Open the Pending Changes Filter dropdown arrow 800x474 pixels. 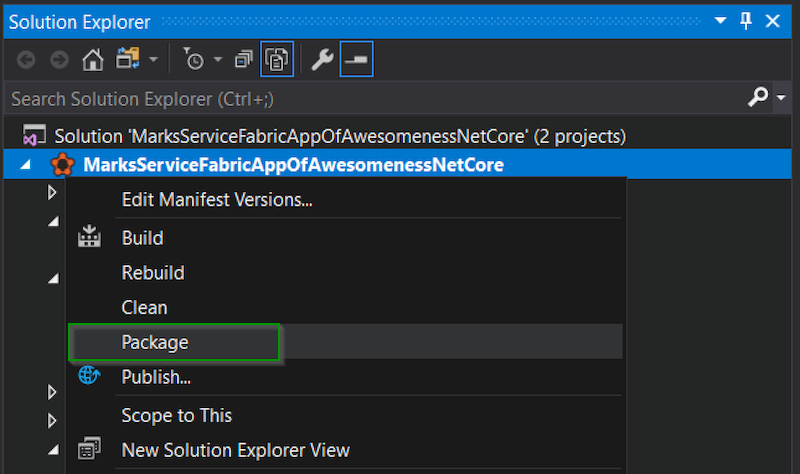click(x=217, y=61)
